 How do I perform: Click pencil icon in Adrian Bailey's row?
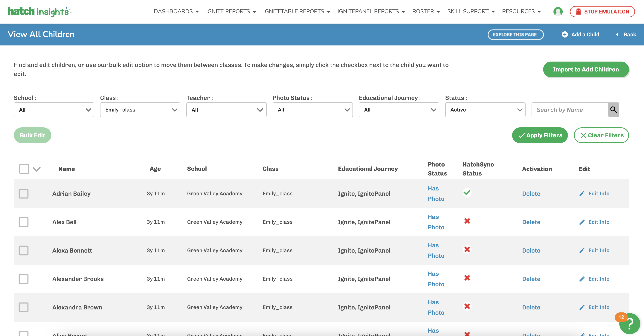pos(582,194)
